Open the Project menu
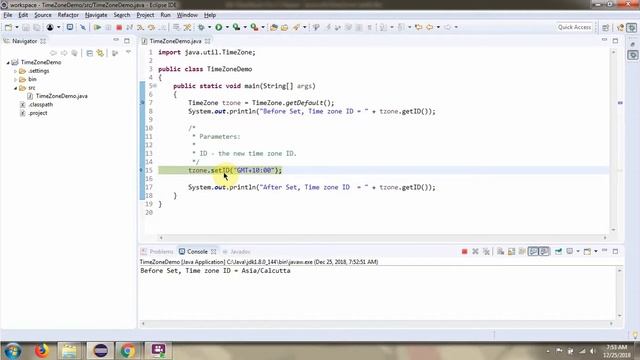 145,15
